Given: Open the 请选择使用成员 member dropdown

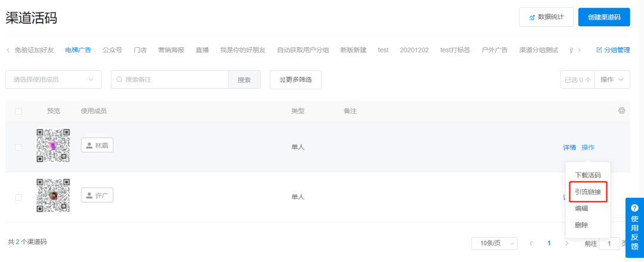Looking at the screenshot, I should [53, 79].
